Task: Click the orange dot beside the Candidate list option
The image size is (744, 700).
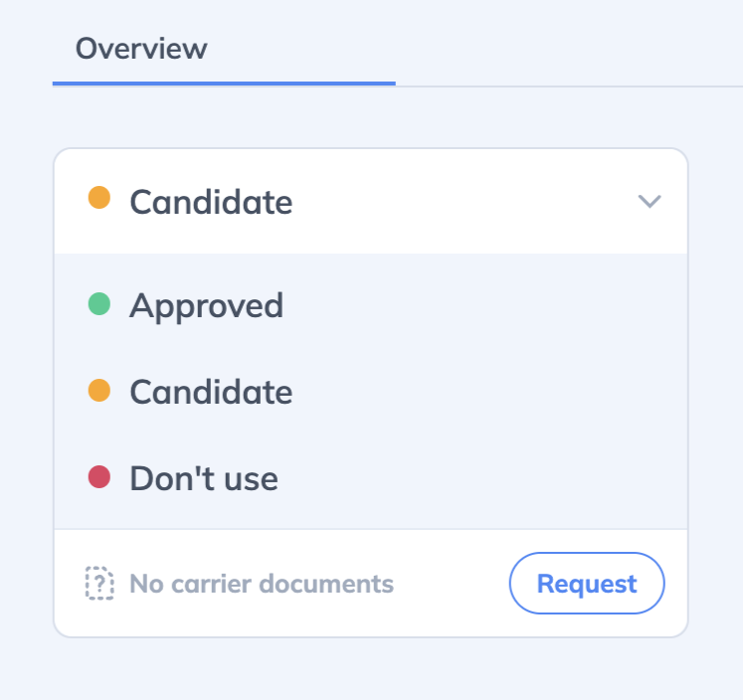Action: (x=99, y=391)
